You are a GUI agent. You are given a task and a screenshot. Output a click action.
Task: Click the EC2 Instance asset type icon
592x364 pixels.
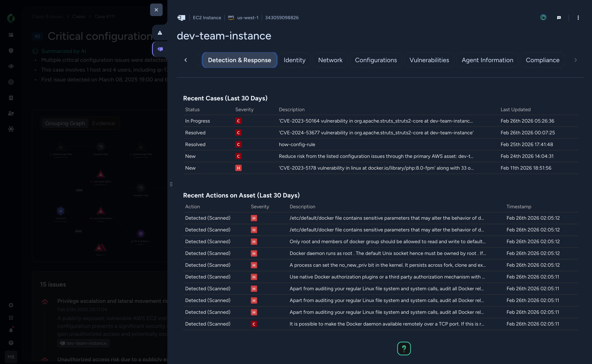(181, 18)
